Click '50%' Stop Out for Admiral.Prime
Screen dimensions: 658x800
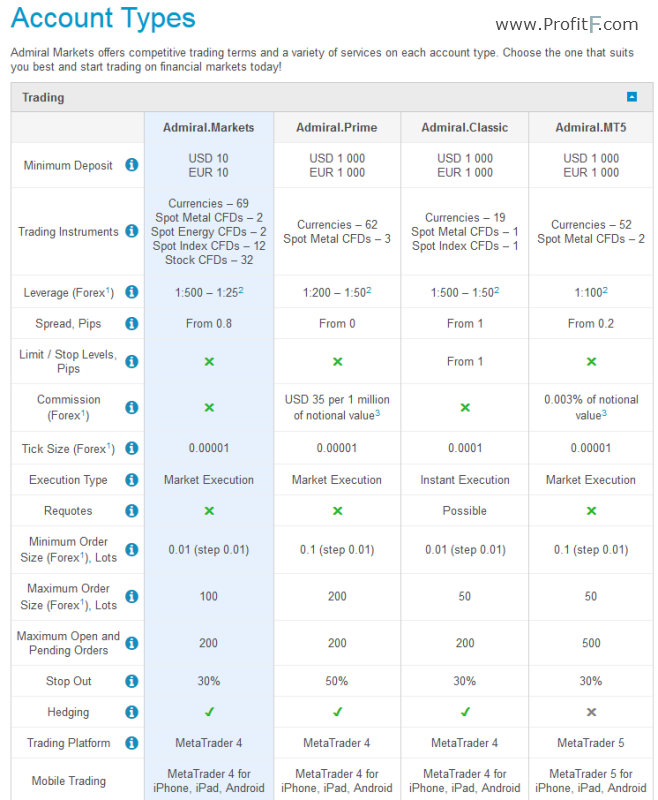pos(337,681)
